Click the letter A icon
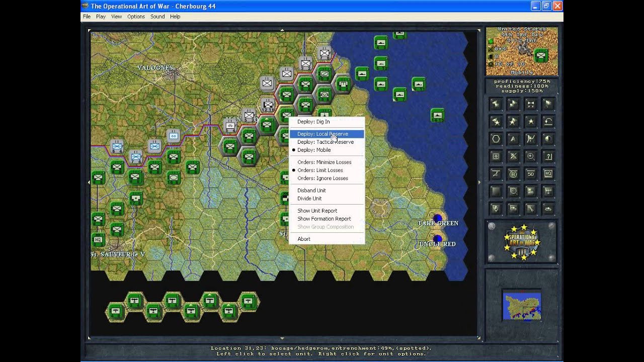 (513, 139)
